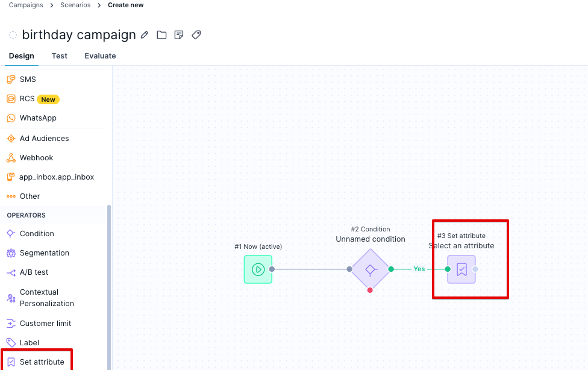588x370 pixels.
Task: Select the WhatsApp action icon
Action: (x=11, y=118)
